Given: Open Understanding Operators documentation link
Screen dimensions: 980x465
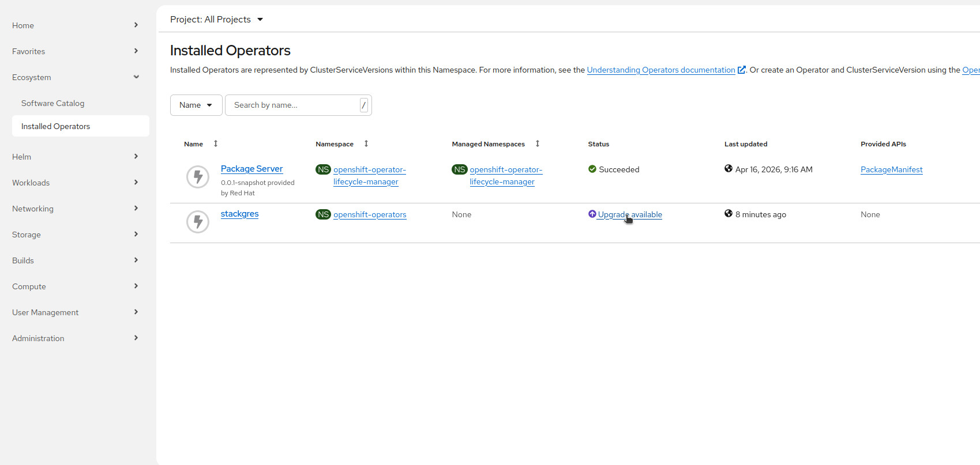Looking at the screenshot, I should tap(661, 70).
